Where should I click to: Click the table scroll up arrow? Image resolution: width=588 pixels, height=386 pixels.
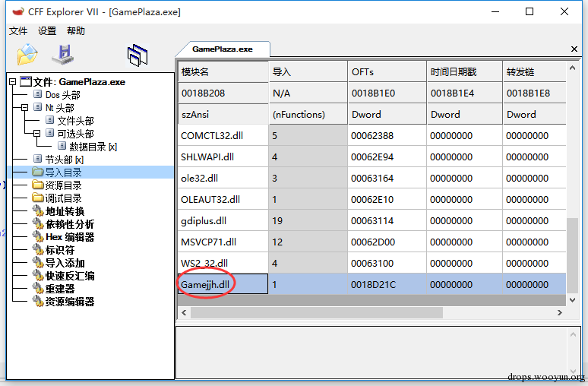[572, 68]
